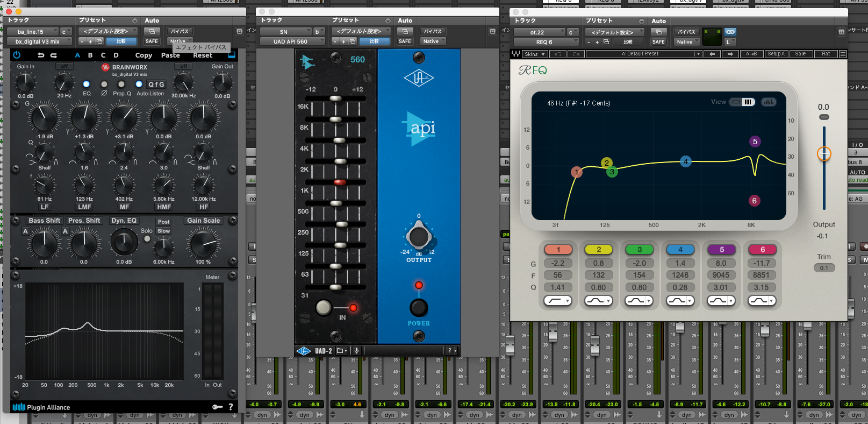
Task: Click the Plugin Alliance logo
Action: 41,407
